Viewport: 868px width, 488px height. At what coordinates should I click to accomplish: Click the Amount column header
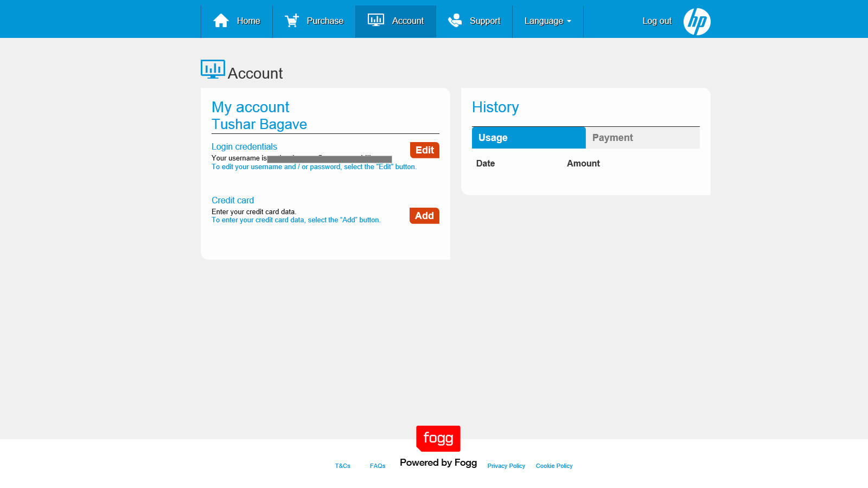[x=583, y=163]
